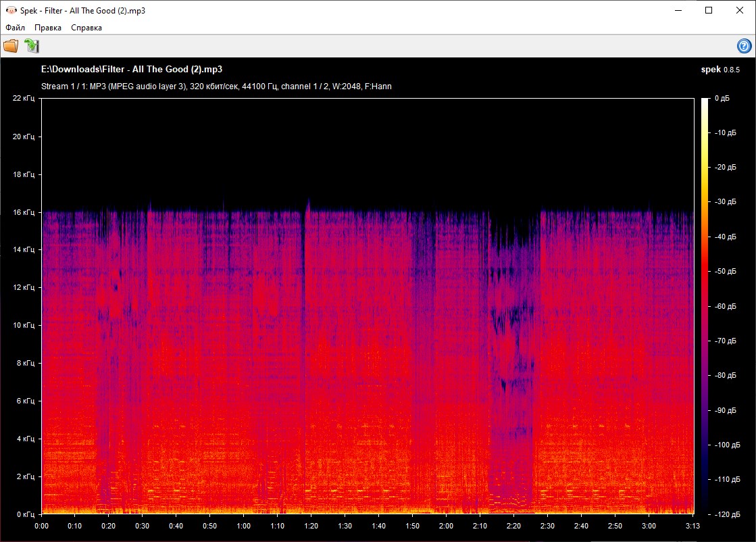Image resolution: width=756 pixels, height=542 pixels.
Task: Click the Stream 1 / 1 MP3 info line
Action: click(x=216, y=87)
